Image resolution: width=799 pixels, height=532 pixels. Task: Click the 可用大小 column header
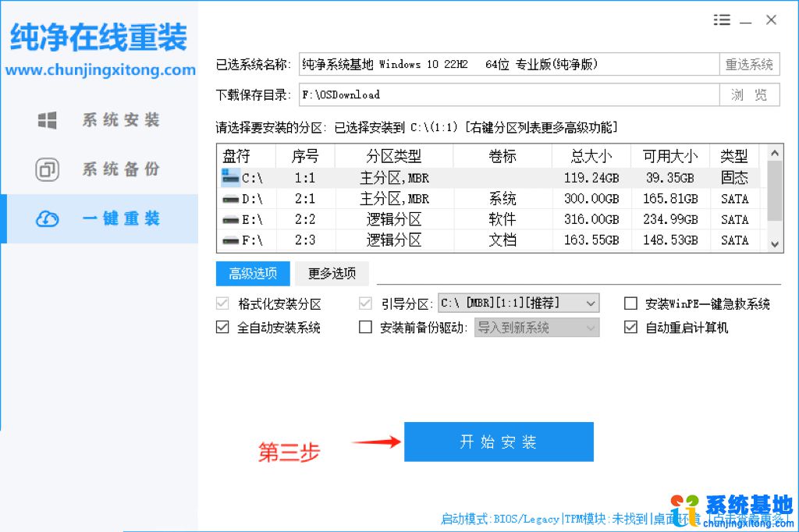point(670,156)
